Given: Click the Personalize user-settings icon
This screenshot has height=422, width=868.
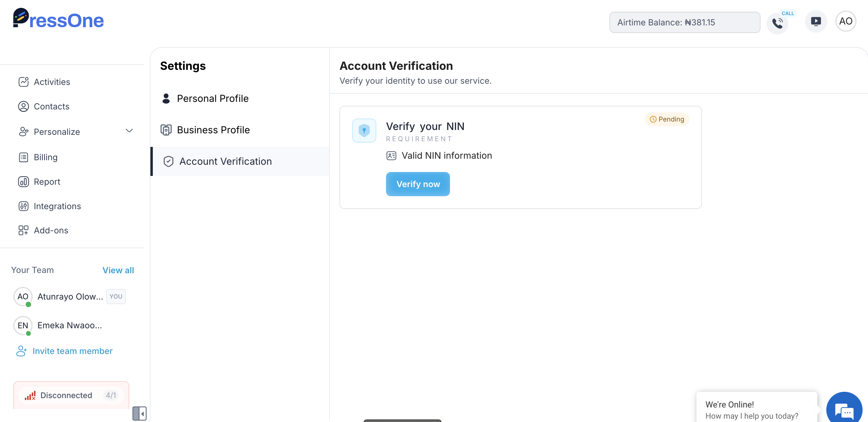Looking at the screenshot, I should 23,131.
